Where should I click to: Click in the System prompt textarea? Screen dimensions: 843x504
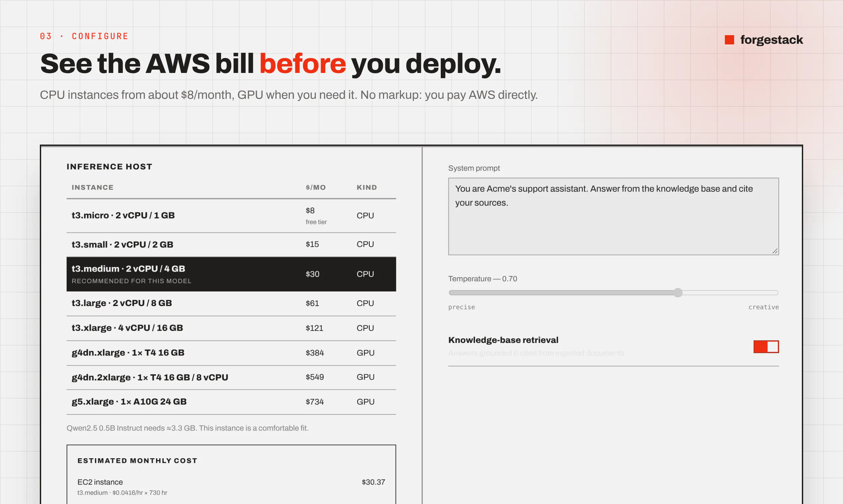point(613,216)
